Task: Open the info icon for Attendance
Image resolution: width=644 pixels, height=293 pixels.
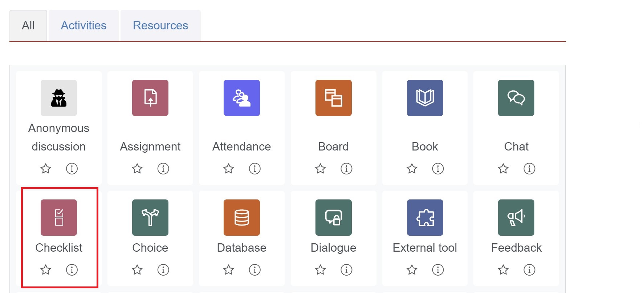Action: [x=255, y=169]
